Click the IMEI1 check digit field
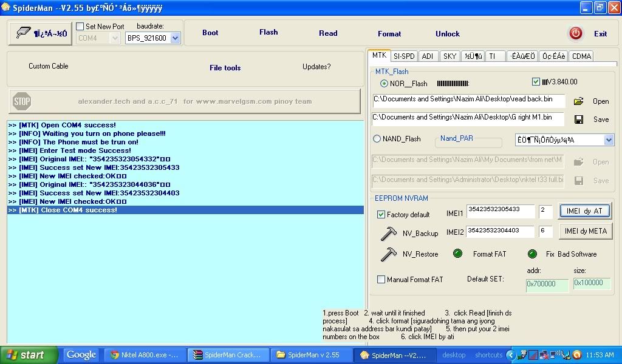Viewport: 622px width, 364px height. pyautogui.click(x=545, y=212)
